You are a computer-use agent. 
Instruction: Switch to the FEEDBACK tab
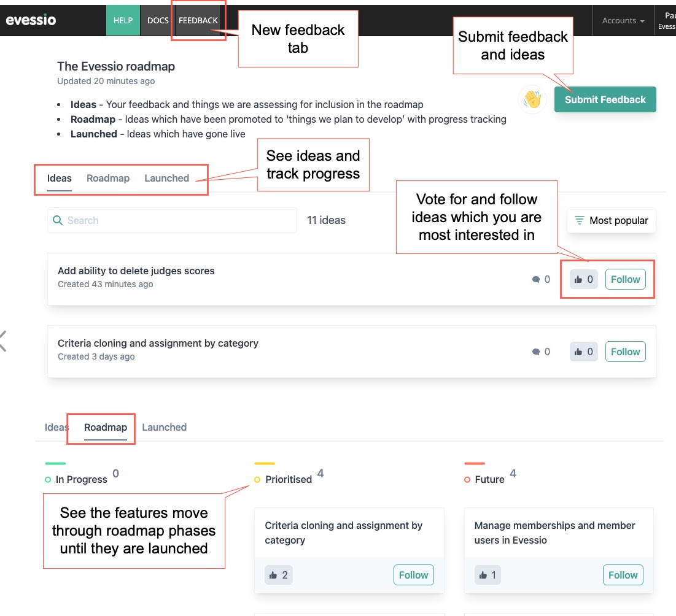click(x=198, y=20)
